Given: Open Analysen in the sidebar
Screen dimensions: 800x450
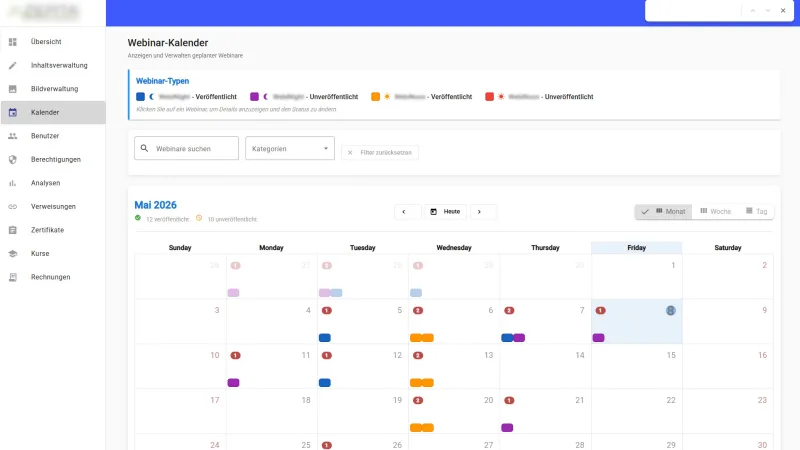Looking at the screenshot, I should point(53,183).
